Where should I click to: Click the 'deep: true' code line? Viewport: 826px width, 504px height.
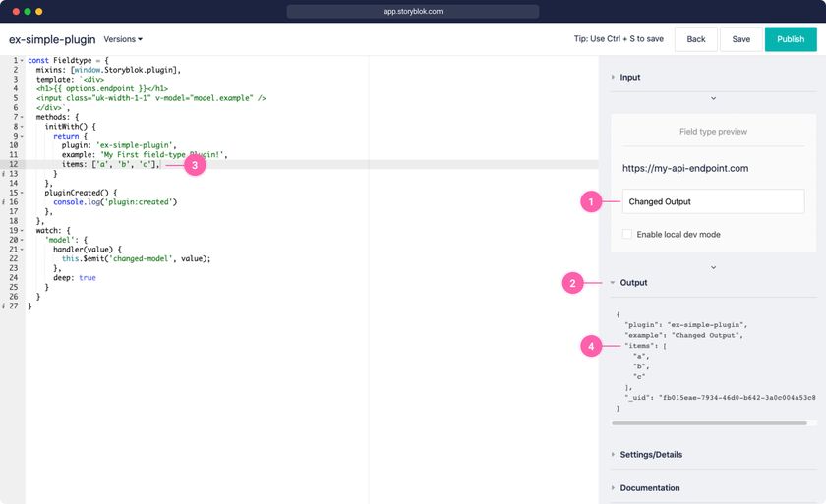(75, 278)
